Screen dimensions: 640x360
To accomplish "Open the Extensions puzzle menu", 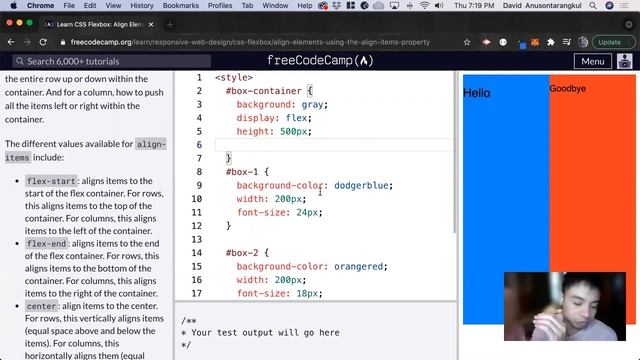I will (x=551, y=42).
